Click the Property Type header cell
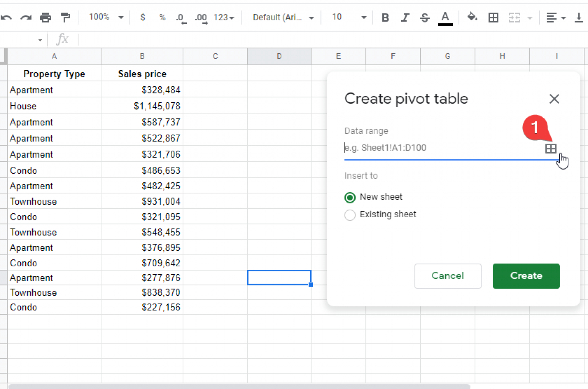The width and height of the screenshot is (588, 389). (54, 74)
